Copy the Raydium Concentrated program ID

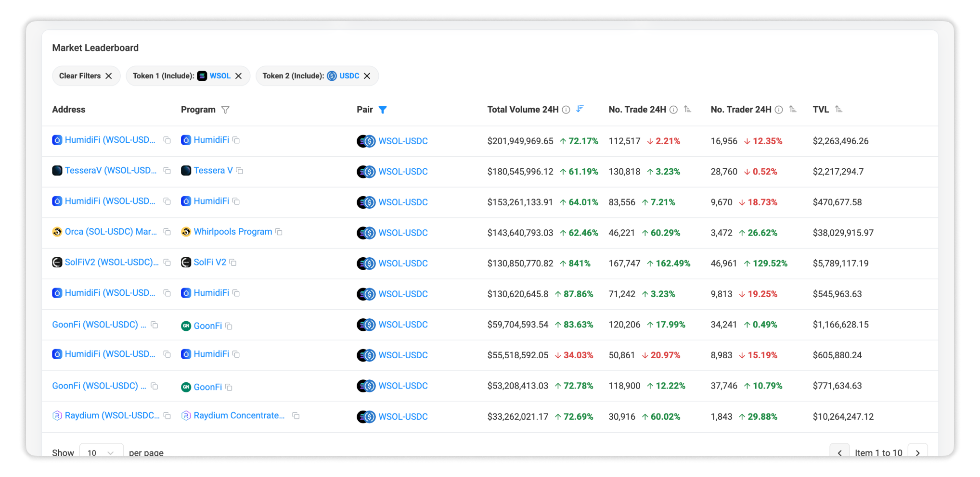tap(296, 415)
